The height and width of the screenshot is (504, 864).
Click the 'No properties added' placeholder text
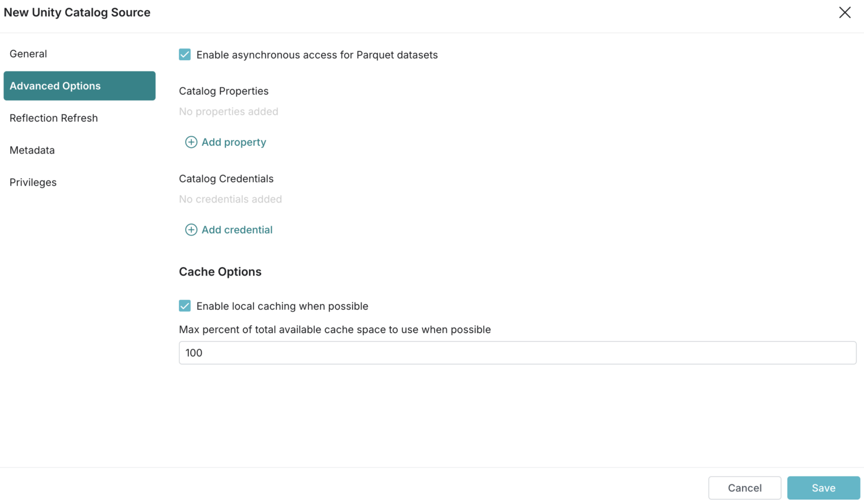tap(228, 111)
